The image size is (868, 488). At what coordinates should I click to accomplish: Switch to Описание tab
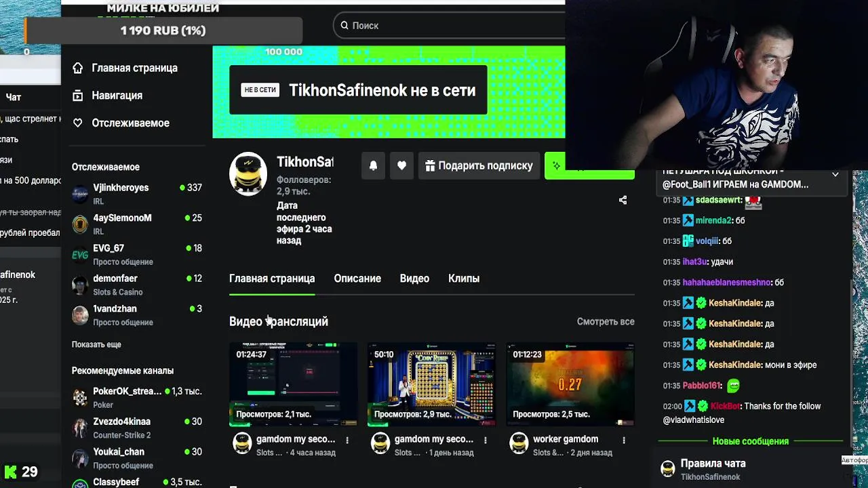tap(357, 279)
